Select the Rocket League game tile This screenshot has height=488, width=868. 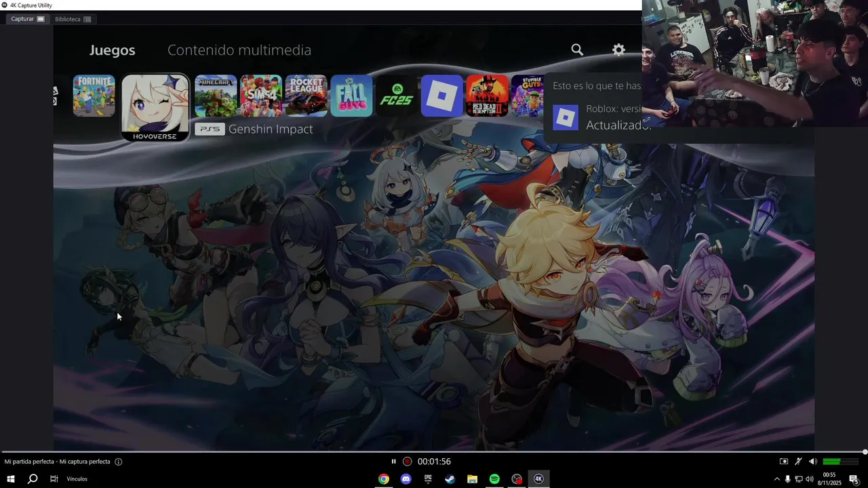[x=307, y=96]
